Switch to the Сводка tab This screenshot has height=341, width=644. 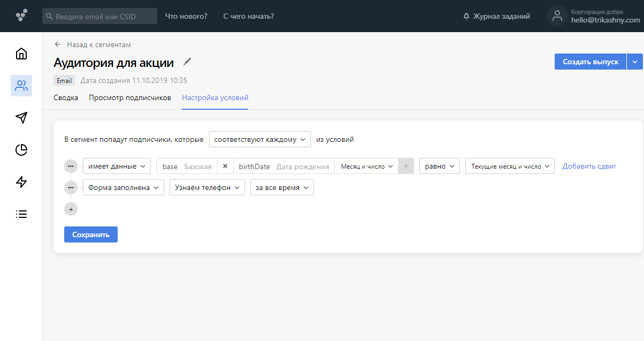65,98
